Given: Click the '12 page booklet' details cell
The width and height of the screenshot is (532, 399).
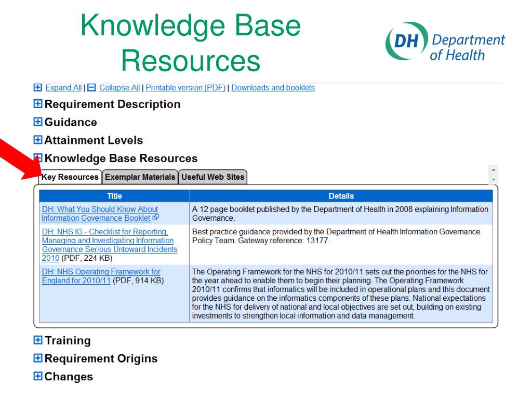Looking at the screenshot, I should pos(341,214).
